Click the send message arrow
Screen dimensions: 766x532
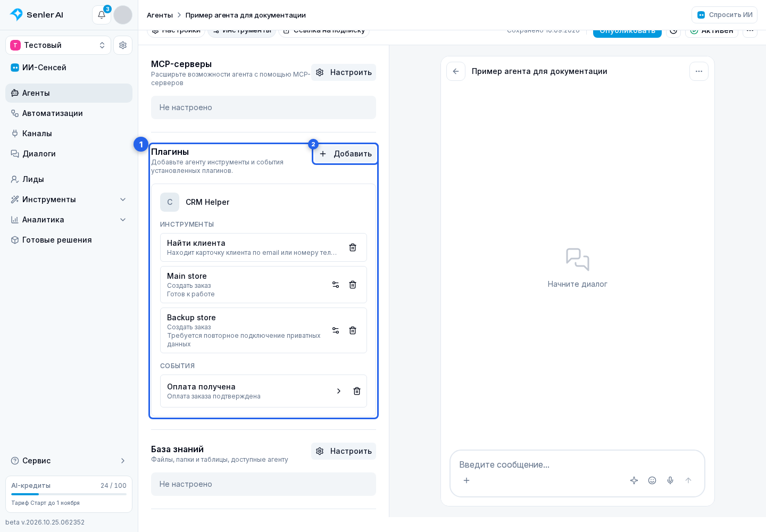pos(688,480)
